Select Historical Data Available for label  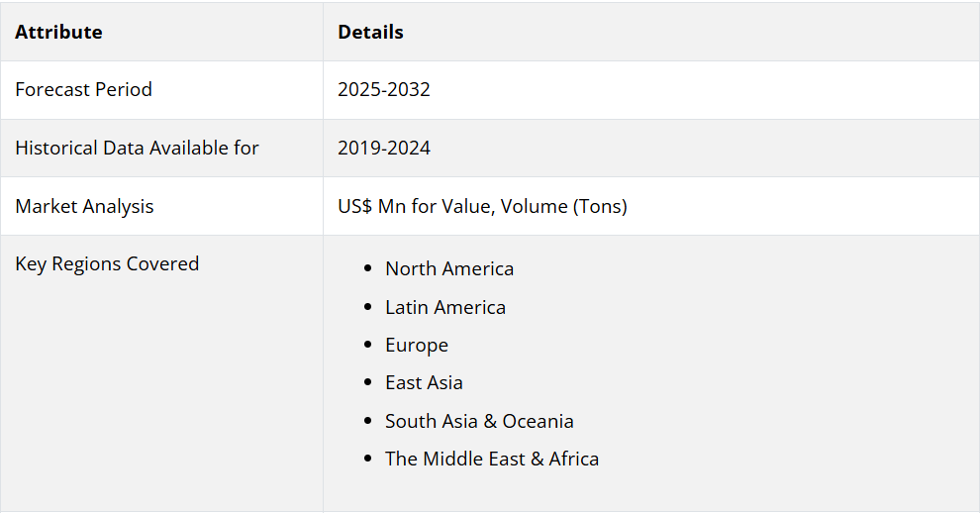pos(137,148)
